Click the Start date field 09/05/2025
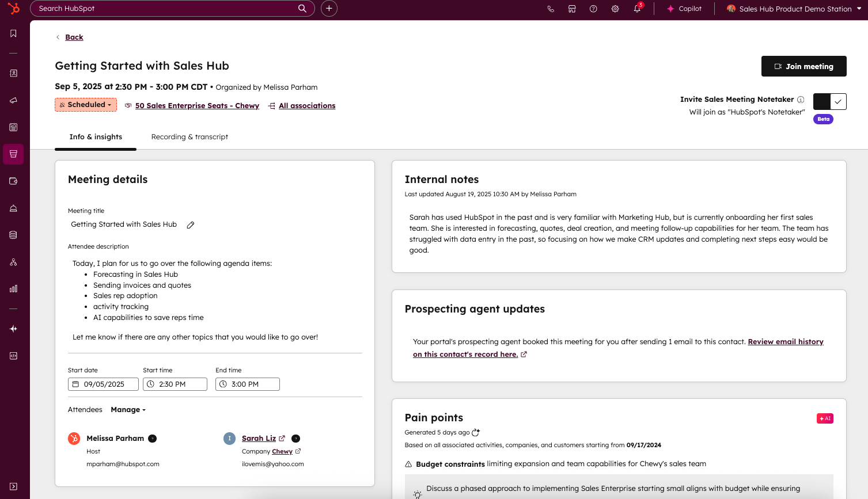868x499 pixels. (103, 384)
